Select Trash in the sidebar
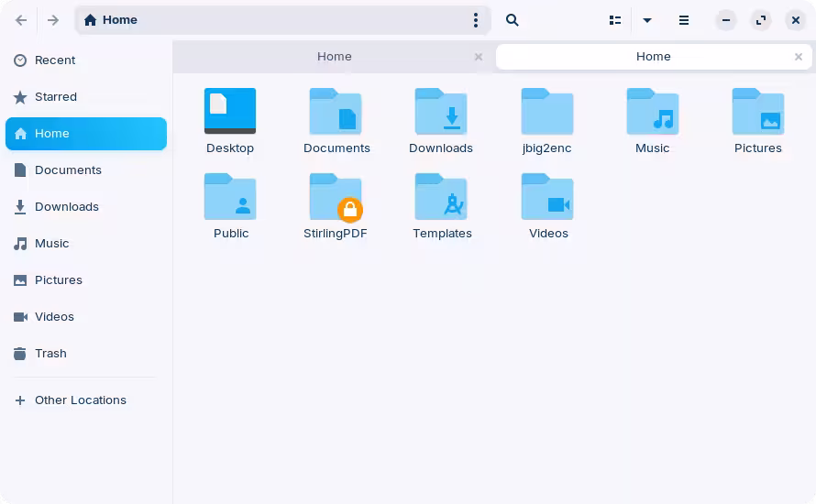The width and height of the screenshot is (816, 504). point(50,354)
